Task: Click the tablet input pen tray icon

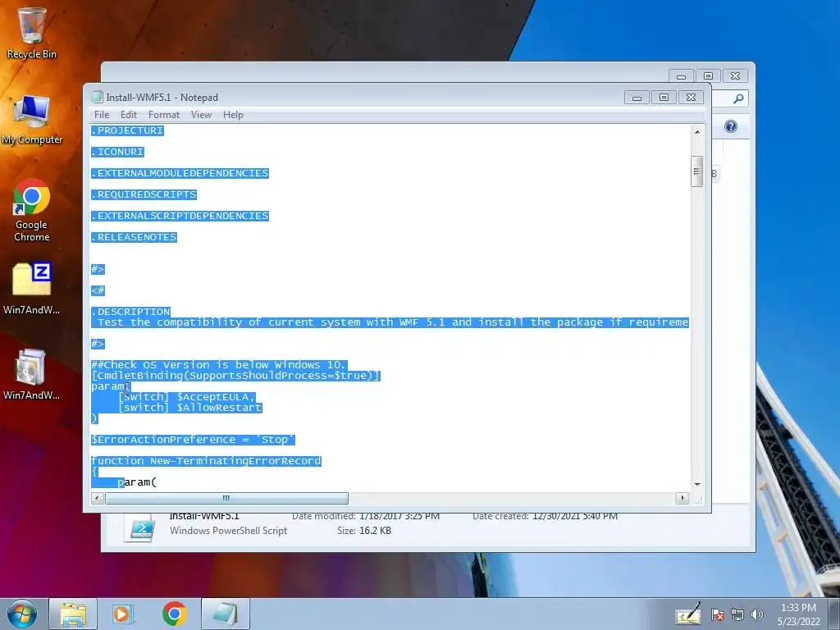Action: pos(688,614)
